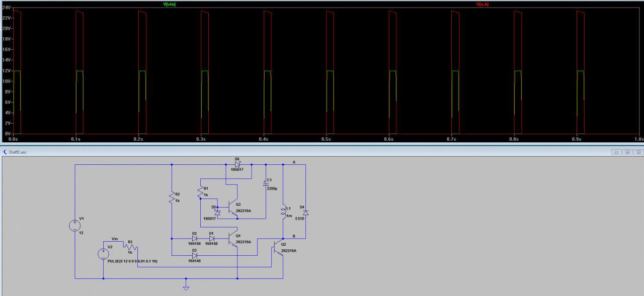Click the 2200µ capacitor value

[272, 188]
